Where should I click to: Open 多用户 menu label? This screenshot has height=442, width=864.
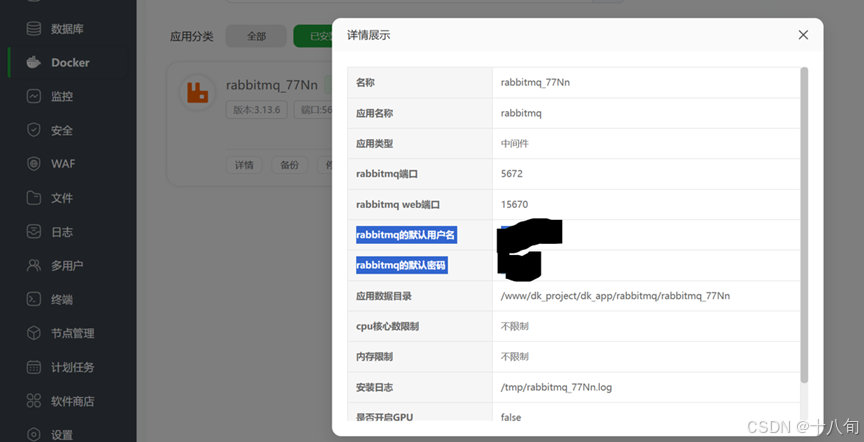point(67,266)
